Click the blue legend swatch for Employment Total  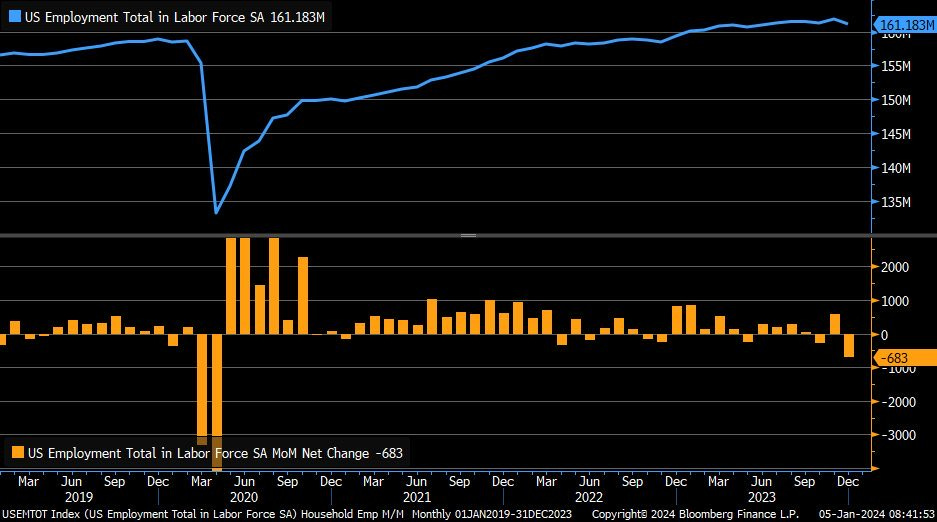pos(14,17)
